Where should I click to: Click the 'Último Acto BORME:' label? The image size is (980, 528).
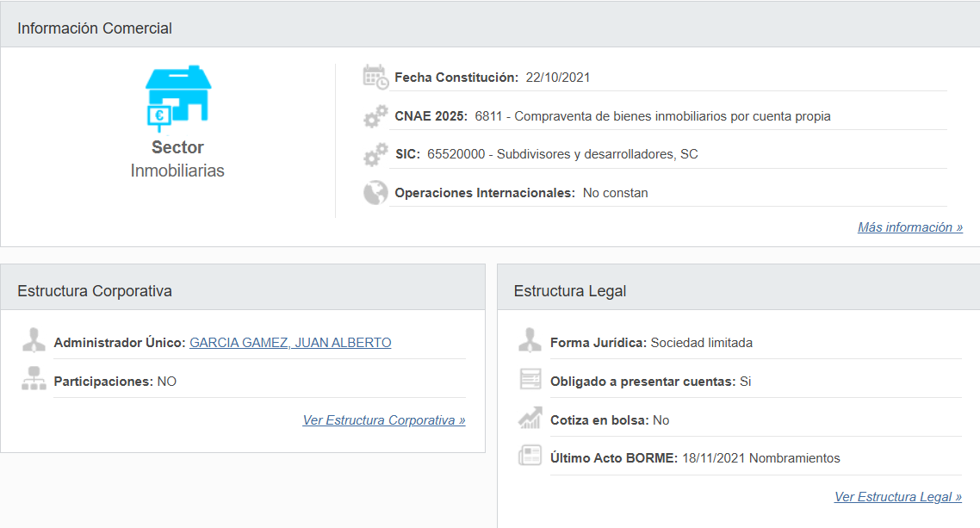[x=614, y=458]
